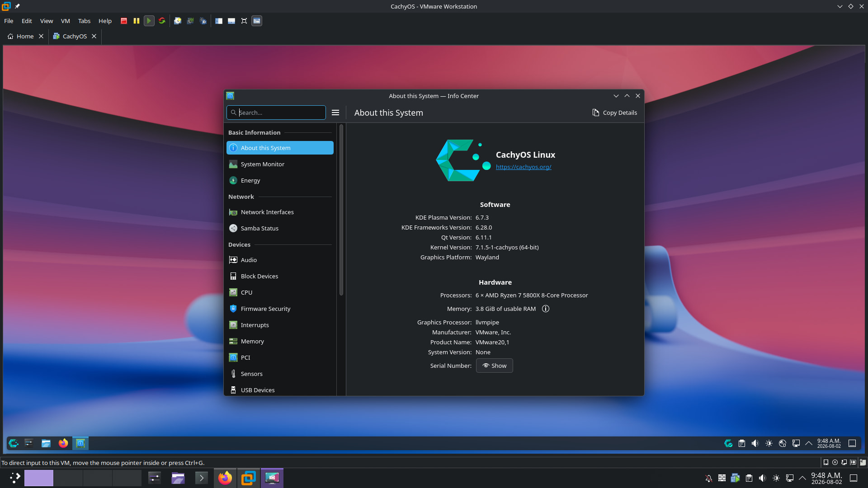Click the VMware CD/DVD status icon
Viewport: 868px width, 488px height.
coord(835,462)
